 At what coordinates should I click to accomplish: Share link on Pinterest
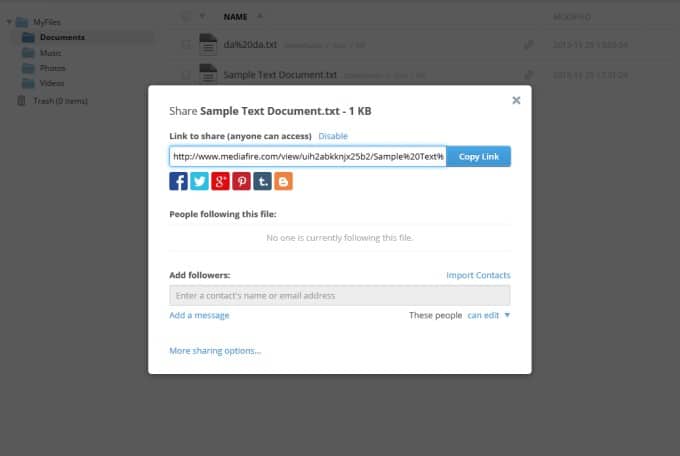(x=242, y=181)
